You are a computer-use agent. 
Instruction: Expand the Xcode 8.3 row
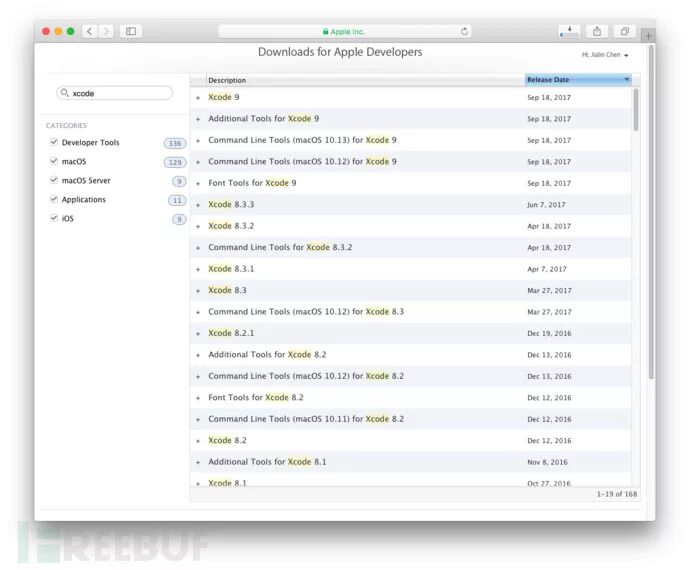[x=198, y=291]
